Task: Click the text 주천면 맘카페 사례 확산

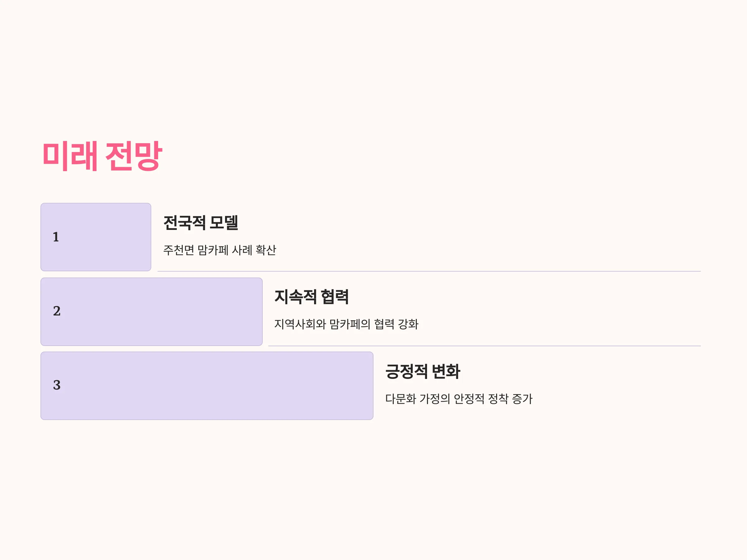Action: pyautogui.click(x=220, y=250)
